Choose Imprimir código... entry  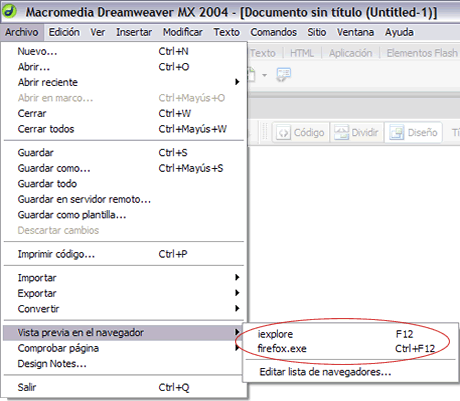click(124, 254)
